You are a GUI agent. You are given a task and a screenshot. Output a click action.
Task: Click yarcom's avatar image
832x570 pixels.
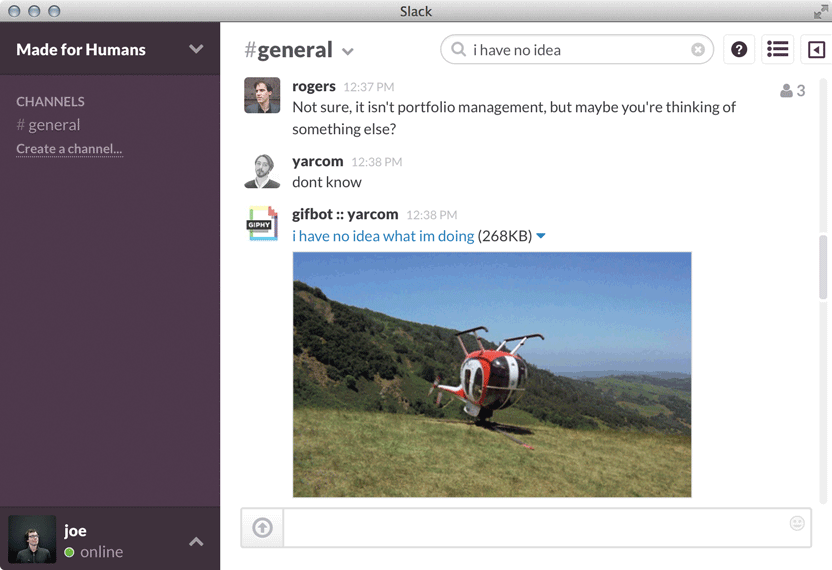click(262, 171)
